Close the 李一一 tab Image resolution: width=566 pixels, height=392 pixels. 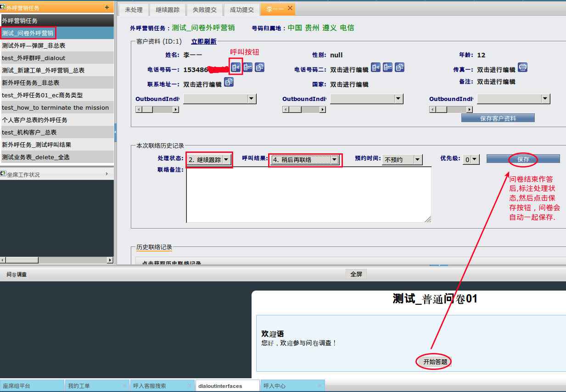pyautogui.click(x=290, y=9)
